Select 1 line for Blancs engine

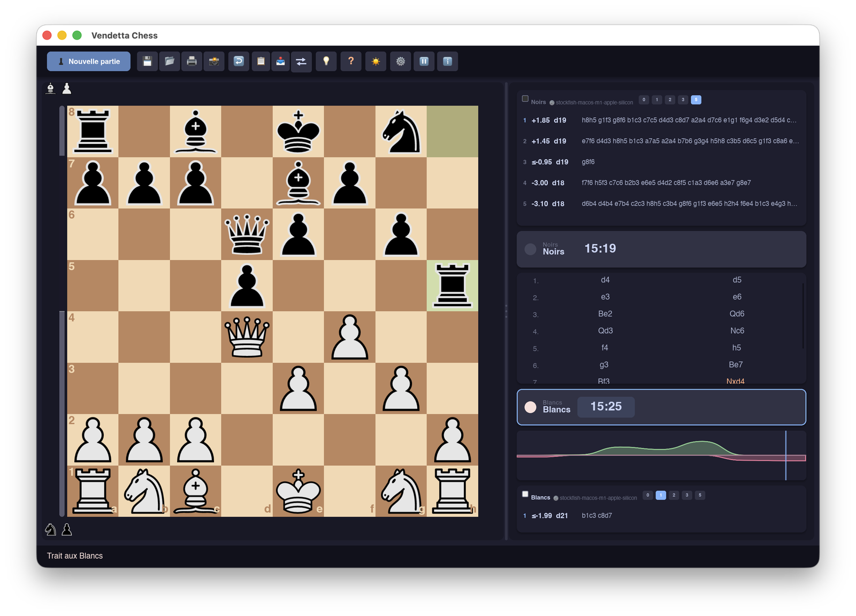(661, 495)
